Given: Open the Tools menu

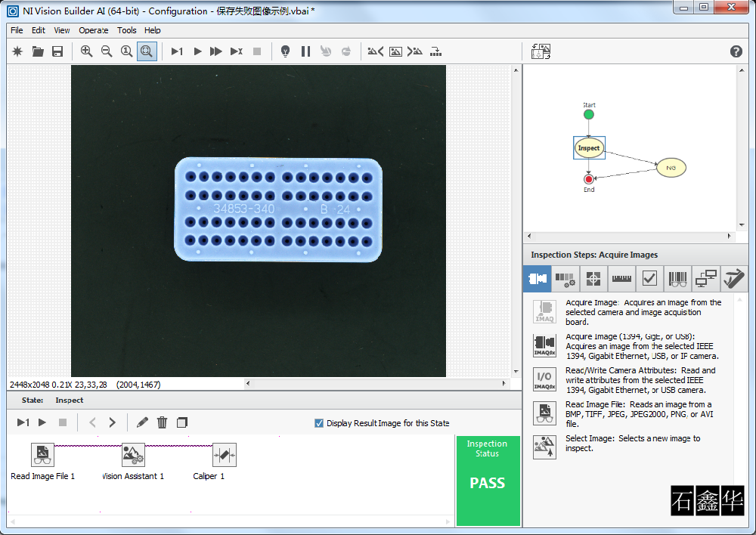Looking at the screenshot, I should click(127, 30).
